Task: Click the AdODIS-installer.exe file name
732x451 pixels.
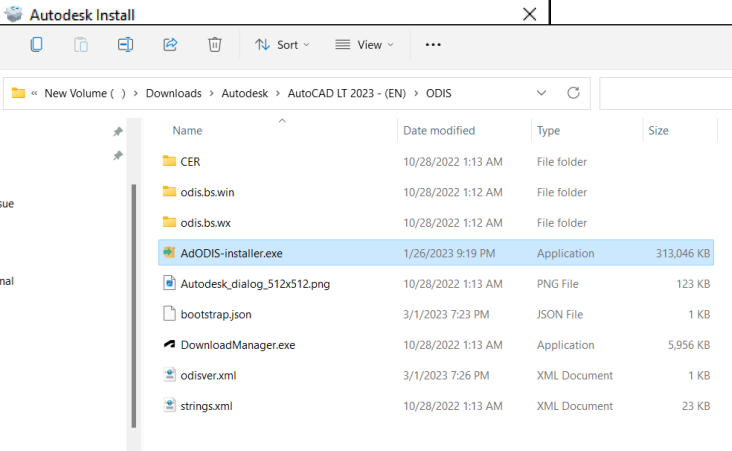Action: pyautogui.click(x=232, y=254)
